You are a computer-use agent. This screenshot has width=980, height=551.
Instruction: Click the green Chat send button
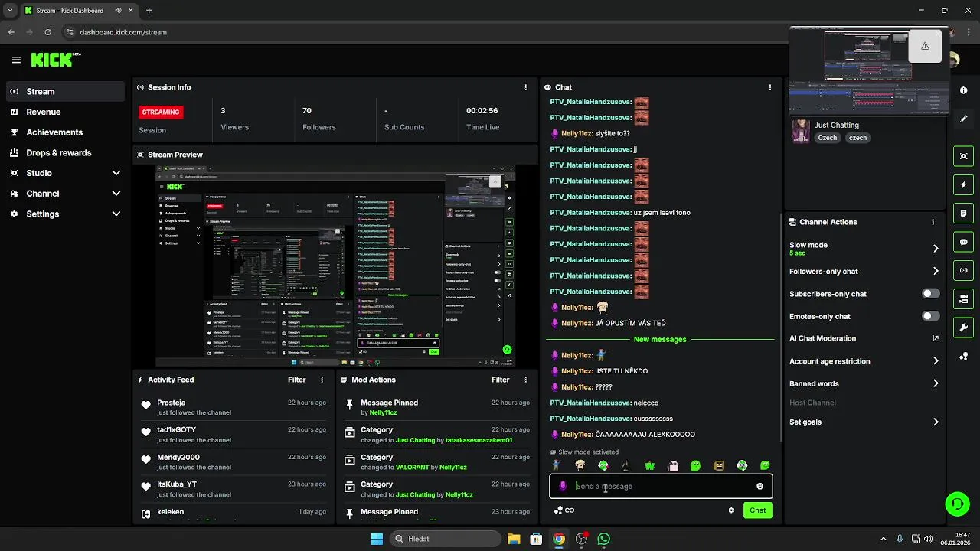click(x=757, y=510)
